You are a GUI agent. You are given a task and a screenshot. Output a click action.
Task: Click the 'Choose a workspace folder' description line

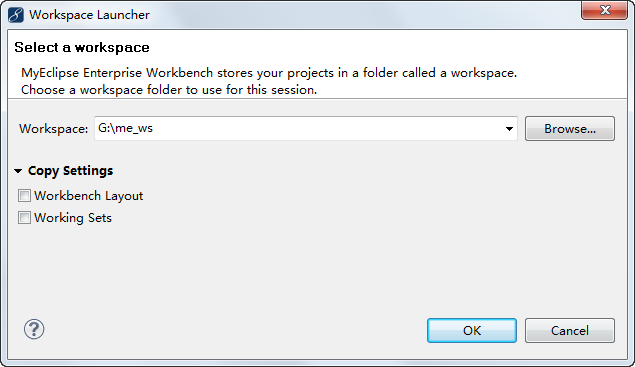coord(169,90)
